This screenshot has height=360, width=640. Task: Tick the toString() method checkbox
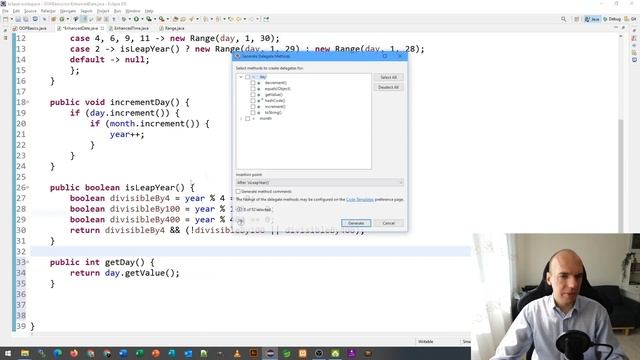pos(253,112)
